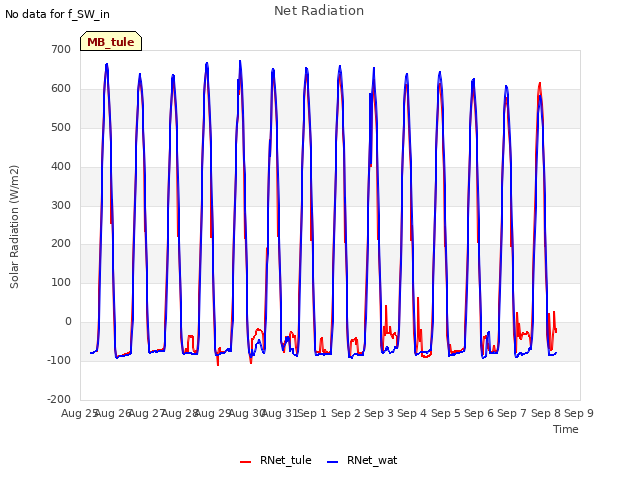
Task: Click the MB_tule site label box
Action: pyautogui.click(x=111, y=41)
